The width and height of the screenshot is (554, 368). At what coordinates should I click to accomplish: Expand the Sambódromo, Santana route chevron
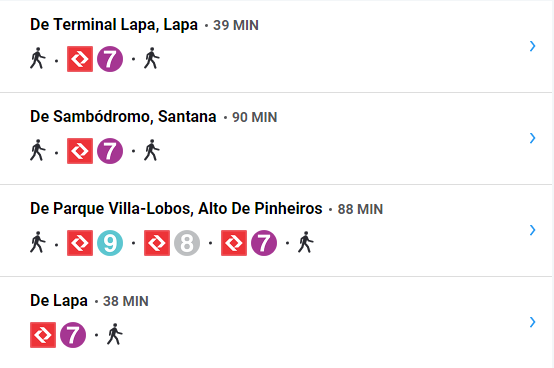(532, 138)
